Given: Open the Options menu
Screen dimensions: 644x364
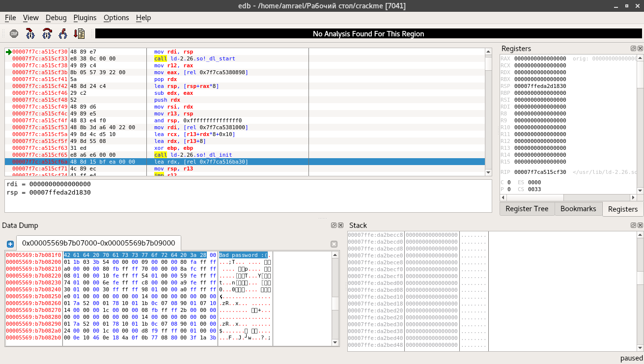Looking at the screenshot, I should (x=116, y=18).
